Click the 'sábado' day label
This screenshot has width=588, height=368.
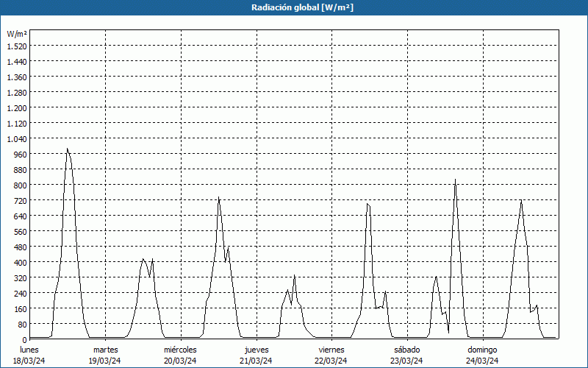407,350
